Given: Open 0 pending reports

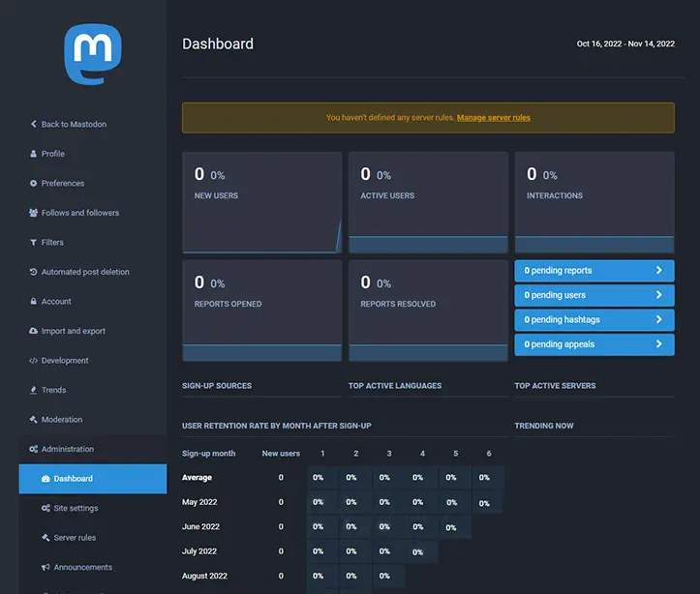Looking at the screenshot, I should coord(594,271).
